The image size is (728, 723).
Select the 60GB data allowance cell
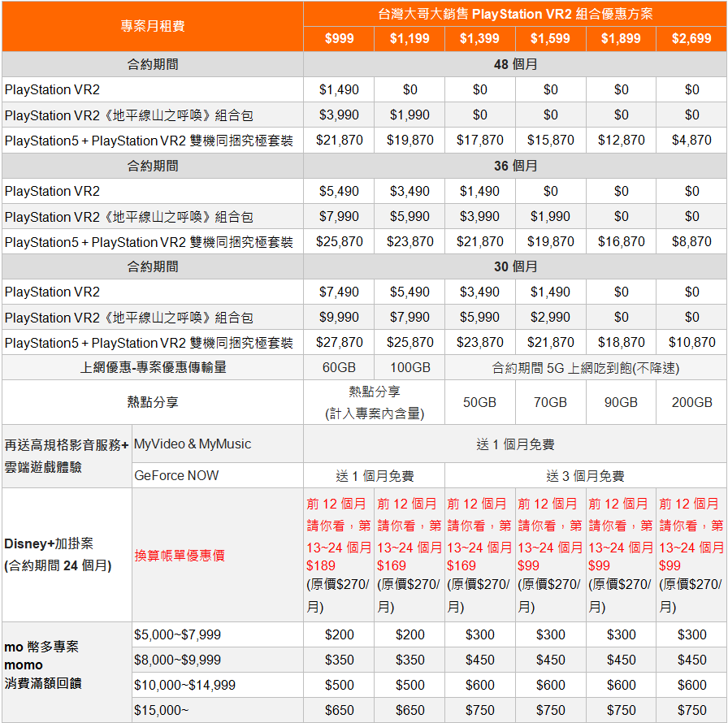(x=339, y=367)
